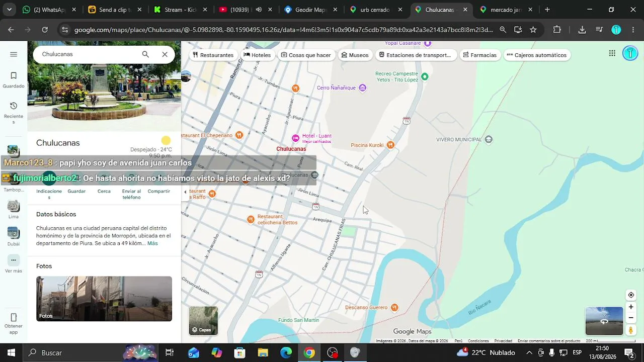The width and height of the screenshot is (644, 362).
Task: Filter the map by Hoteles
Action: (257, 55)
